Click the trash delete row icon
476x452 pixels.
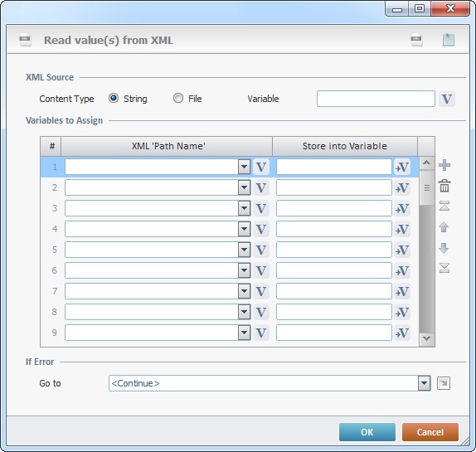pos(444,186)
